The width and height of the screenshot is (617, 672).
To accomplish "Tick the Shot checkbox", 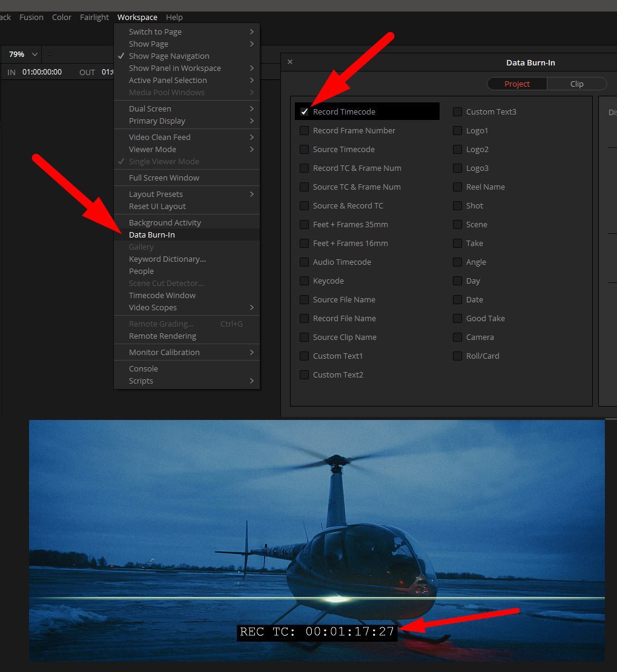I will 457,205.
